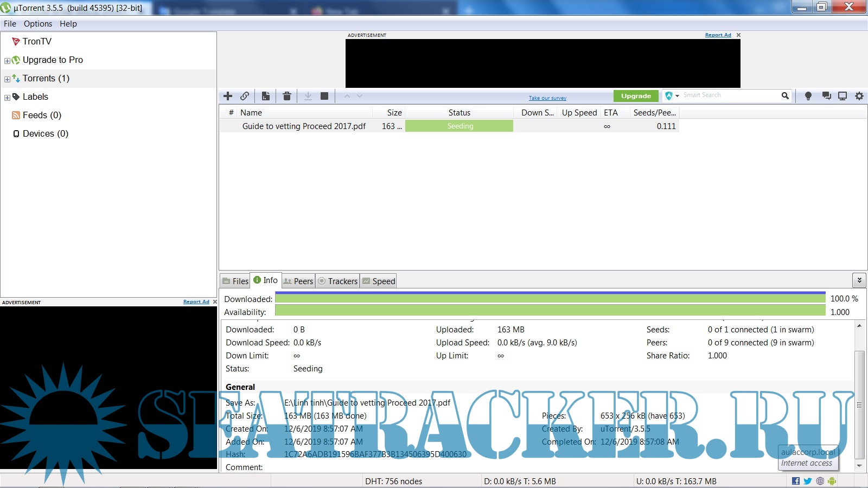Click the green Upgrade button
Viewport: 868px width, 488px height.
[x=636, y=96]
